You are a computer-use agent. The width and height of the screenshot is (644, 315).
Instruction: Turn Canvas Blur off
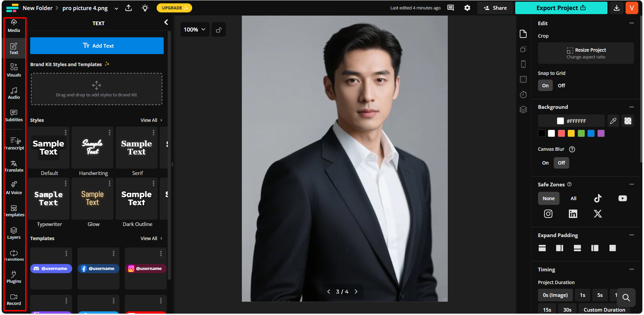pyautogui.click(x=561, y=163)
